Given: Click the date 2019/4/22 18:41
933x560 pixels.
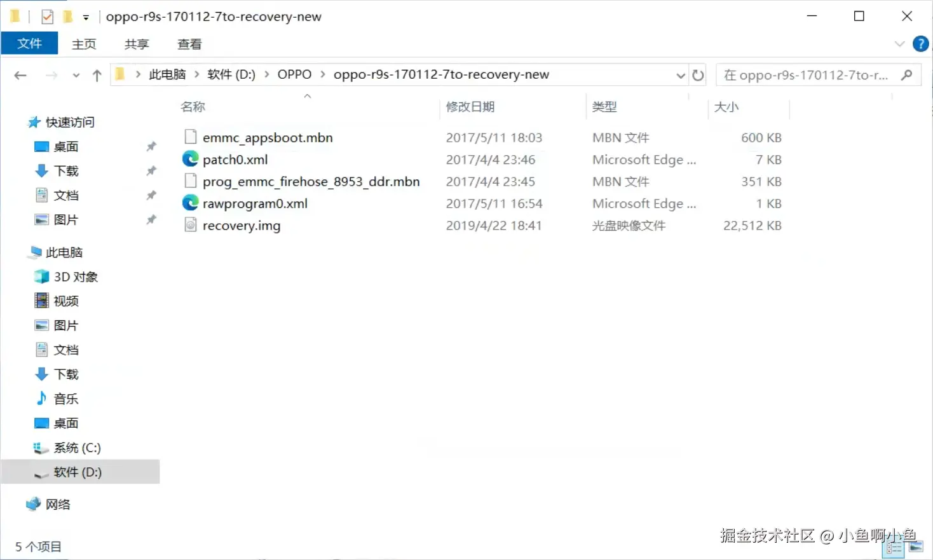Looking at the screenshot, I should click(x=494, y=226).
